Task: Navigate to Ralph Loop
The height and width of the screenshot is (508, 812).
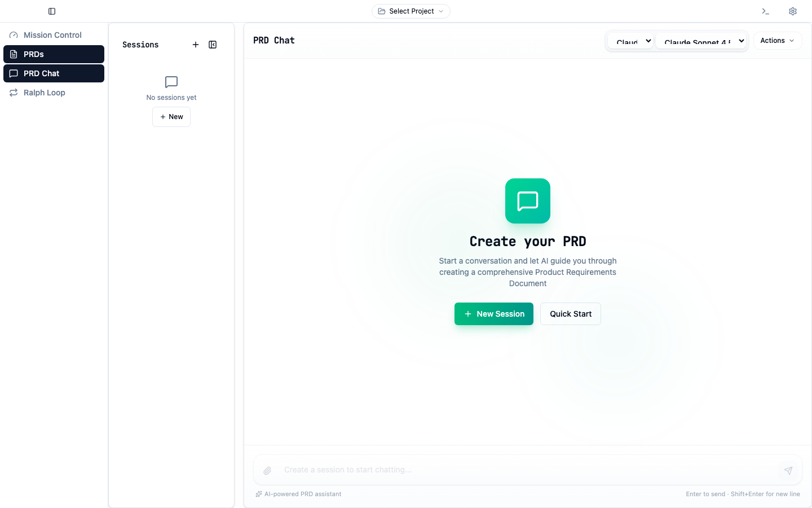Action: pos(45,93)
